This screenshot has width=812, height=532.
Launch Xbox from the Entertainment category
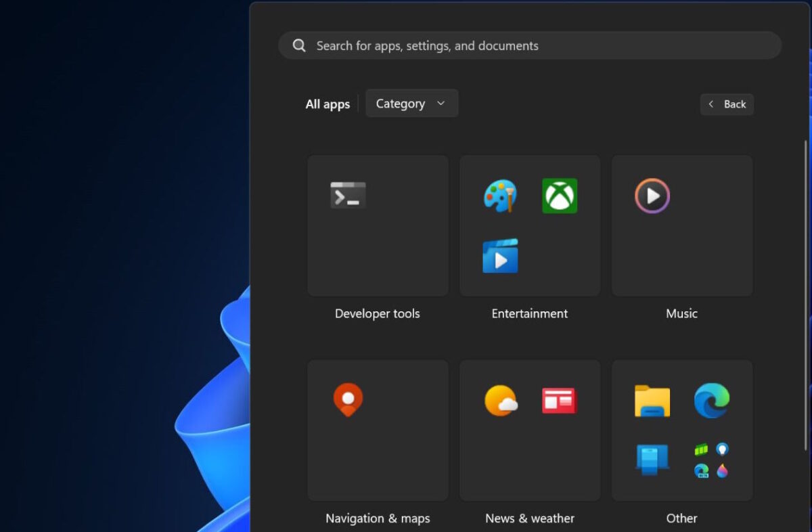(x=560, y=196)
